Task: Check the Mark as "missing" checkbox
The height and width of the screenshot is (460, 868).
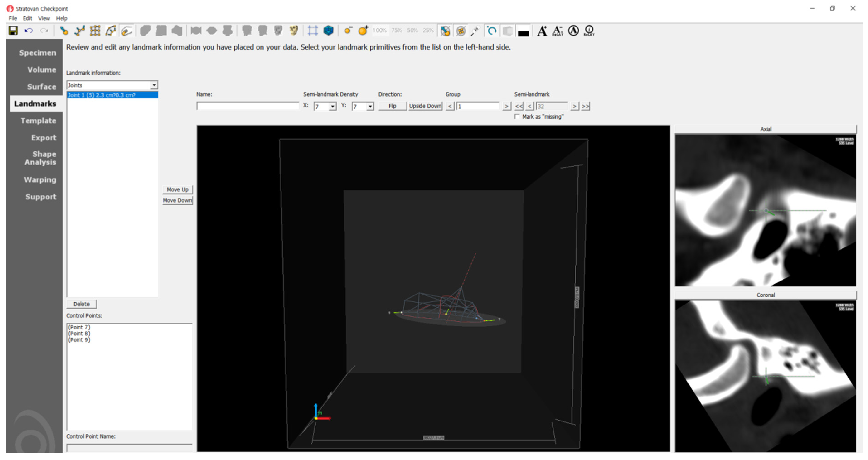Action: click(x=517, y=117)
